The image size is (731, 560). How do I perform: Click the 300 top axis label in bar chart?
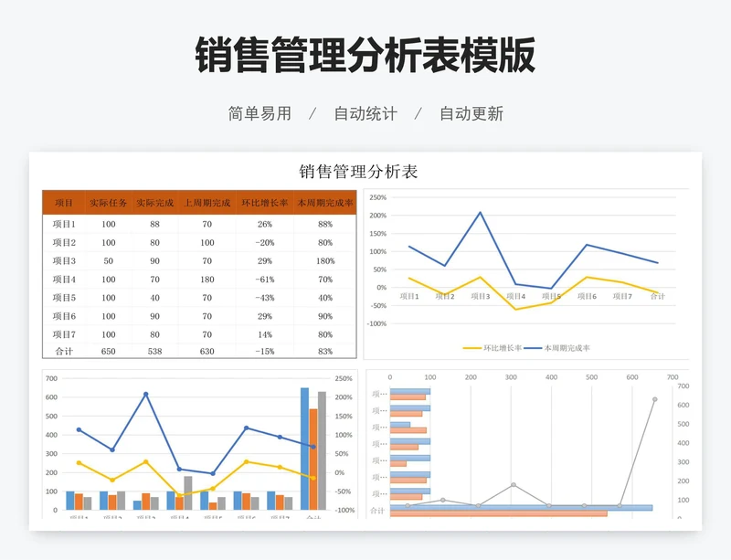(x=511, y=377)
